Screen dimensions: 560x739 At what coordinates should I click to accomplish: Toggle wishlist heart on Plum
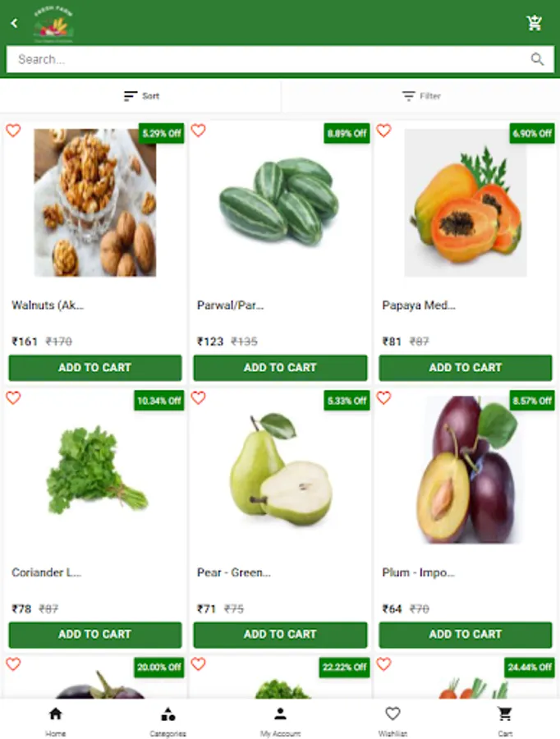pyautogui.click(x=383, y=397)
